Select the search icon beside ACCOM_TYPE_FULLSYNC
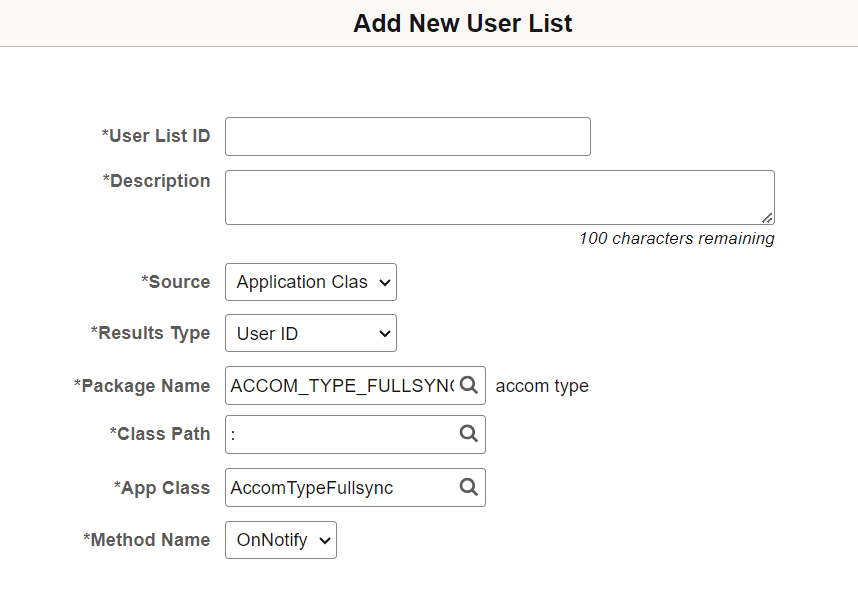 click(x=469, y=385)
